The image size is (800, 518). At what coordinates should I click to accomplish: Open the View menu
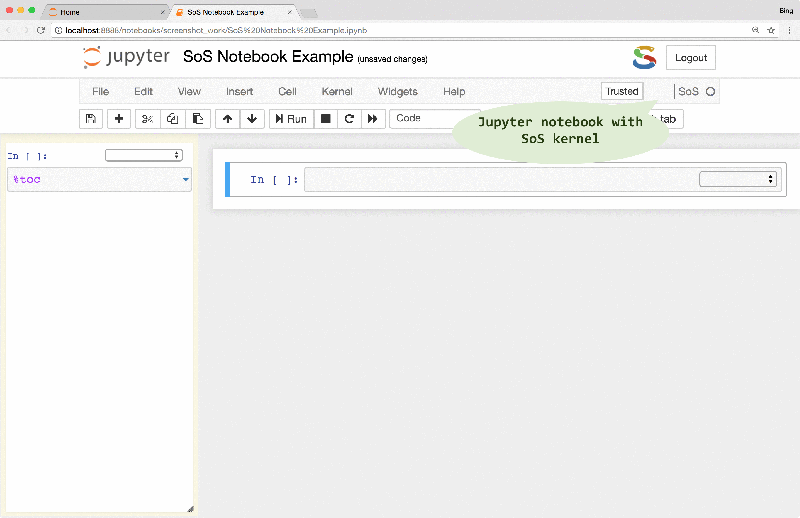(x=189, y=91)
